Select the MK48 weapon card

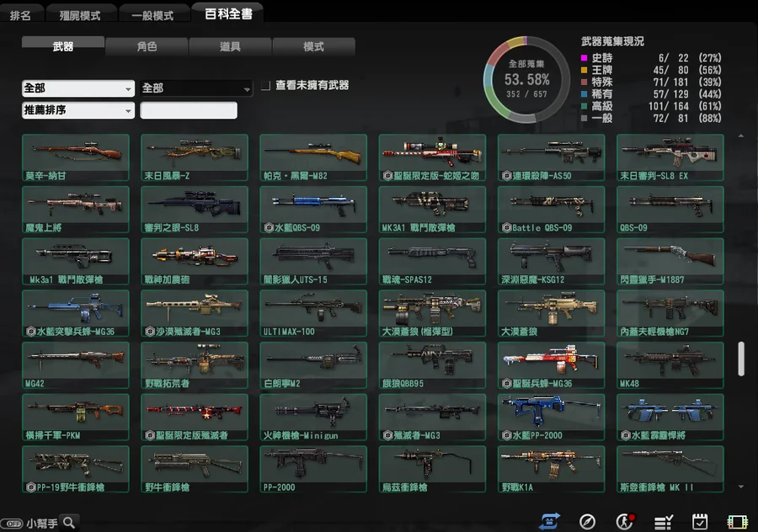click(x=670, y=365)
